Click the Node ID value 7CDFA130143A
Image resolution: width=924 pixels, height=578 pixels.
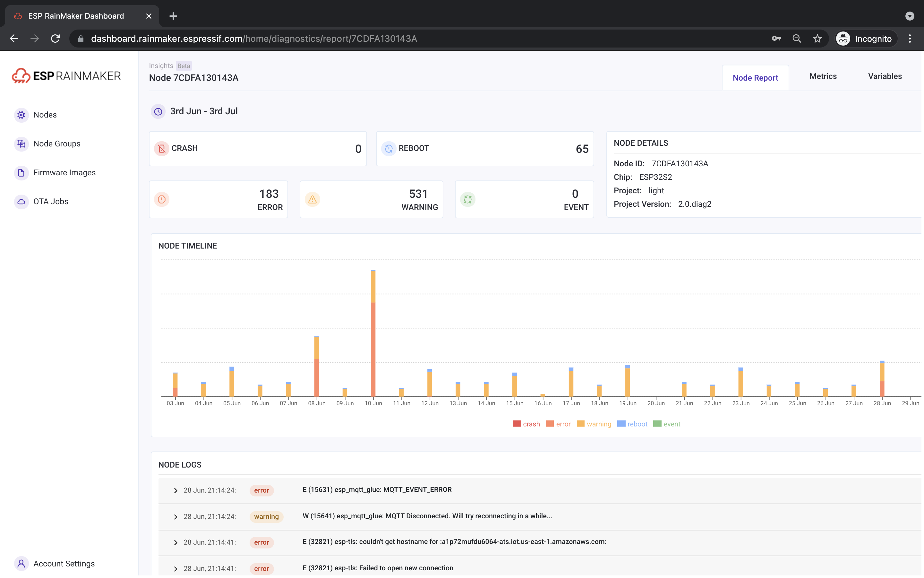coord(680,164)
